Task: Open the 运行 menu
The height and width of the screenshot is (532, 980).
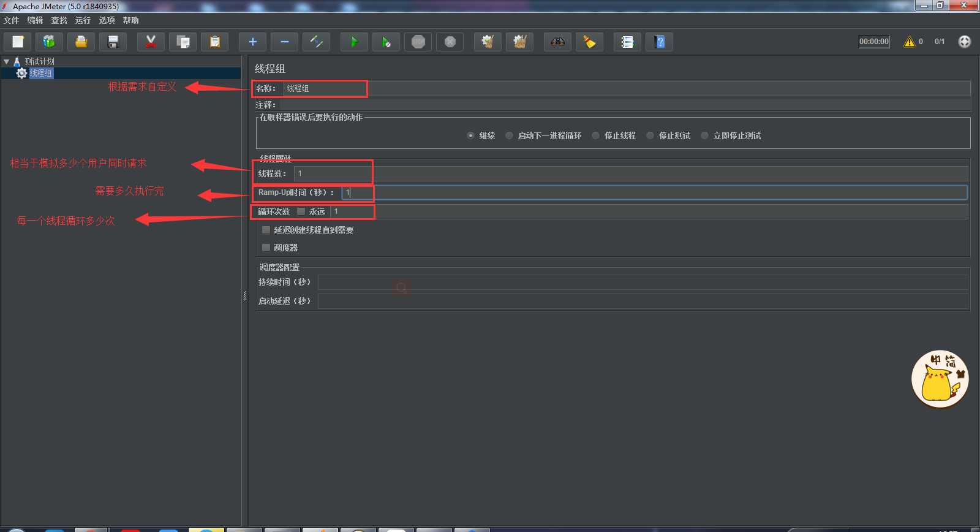Action: 83,20
